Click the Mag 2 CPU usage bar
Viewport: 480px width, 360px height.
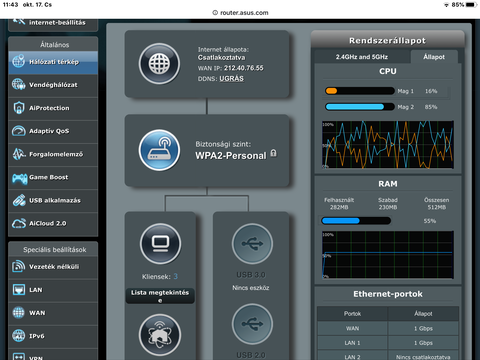pos(360,107)
